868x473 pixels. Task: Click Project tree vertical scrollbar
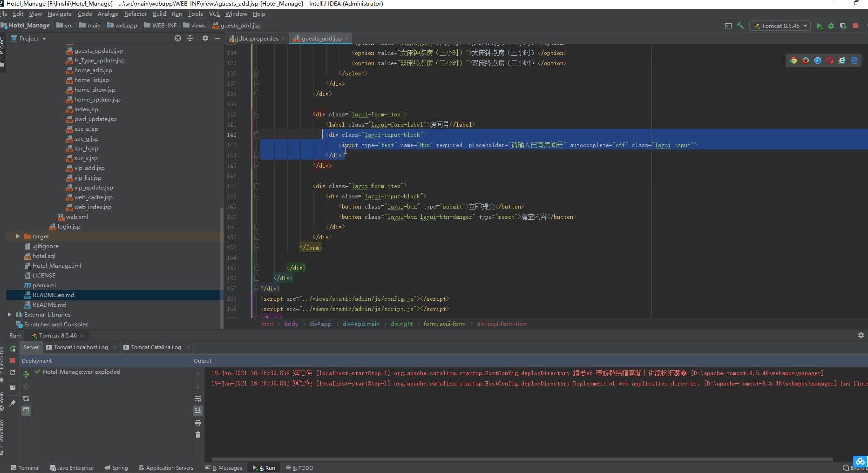222,268
